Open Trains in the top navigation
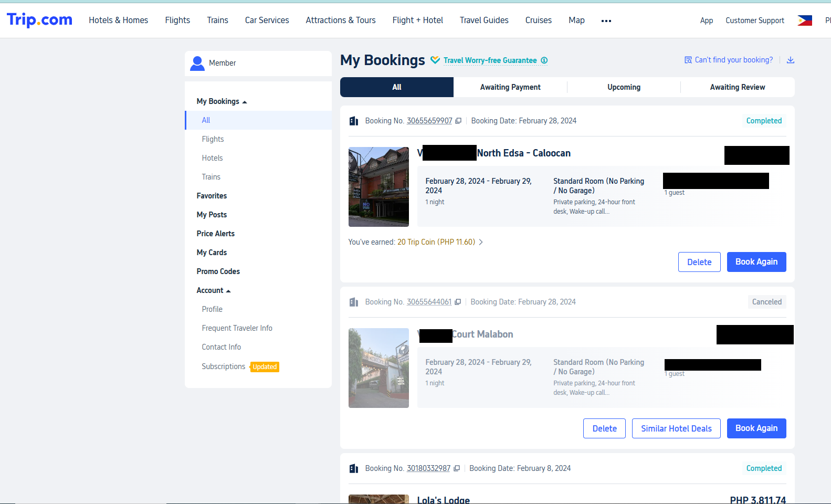The width and height of the screenshot is (831, 504). (217, 20)
